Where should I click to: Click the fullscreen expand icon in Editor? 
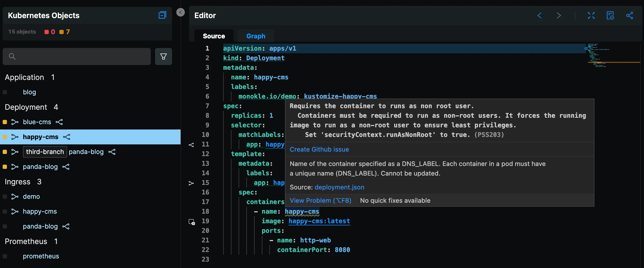591,15
